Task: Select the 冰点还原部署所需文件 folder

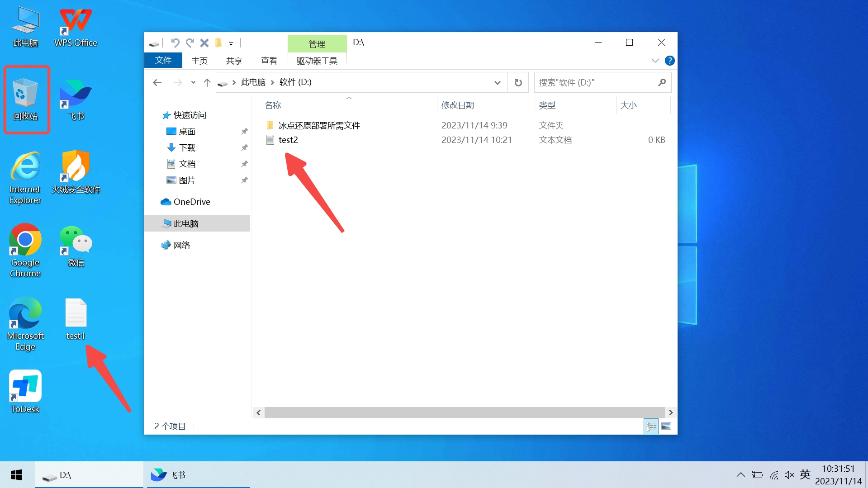Action: pyautogui.click(x=313, y=125)
